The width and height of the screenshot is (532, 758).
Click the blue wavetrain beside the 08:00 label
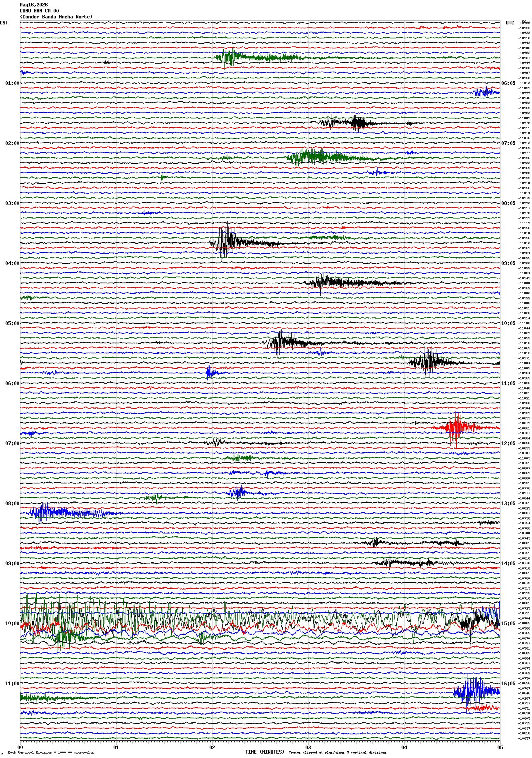pyautogui.click(x=68, y=513)
